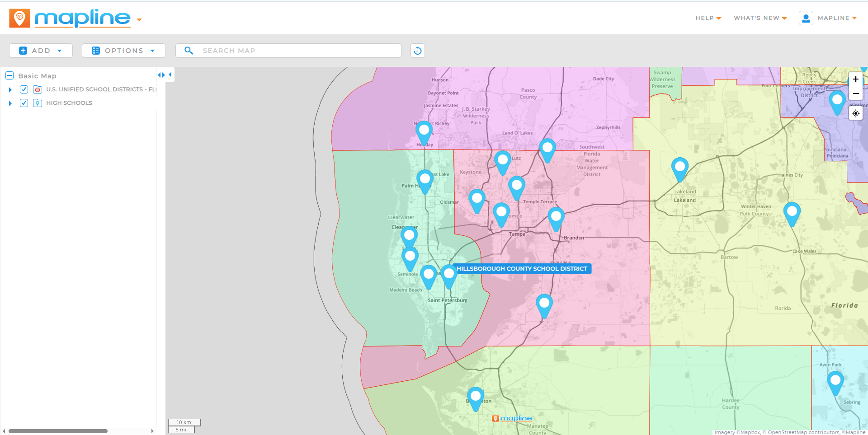The height and width of the screenshot is (435, 868).
Task: Click the refresh map icon button
Action: (x=417, y=51)
